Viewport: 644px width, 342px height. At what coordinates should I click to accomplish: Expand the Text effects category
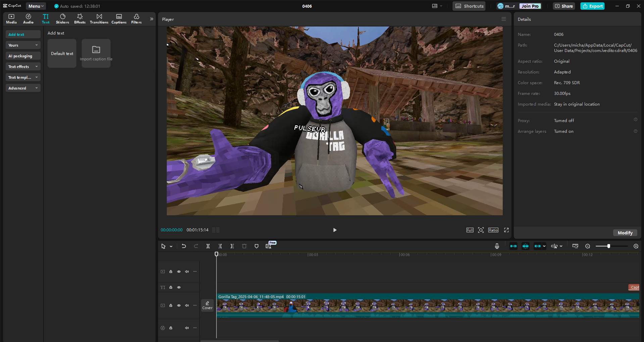pyautogui.click(x=23, y=67)
